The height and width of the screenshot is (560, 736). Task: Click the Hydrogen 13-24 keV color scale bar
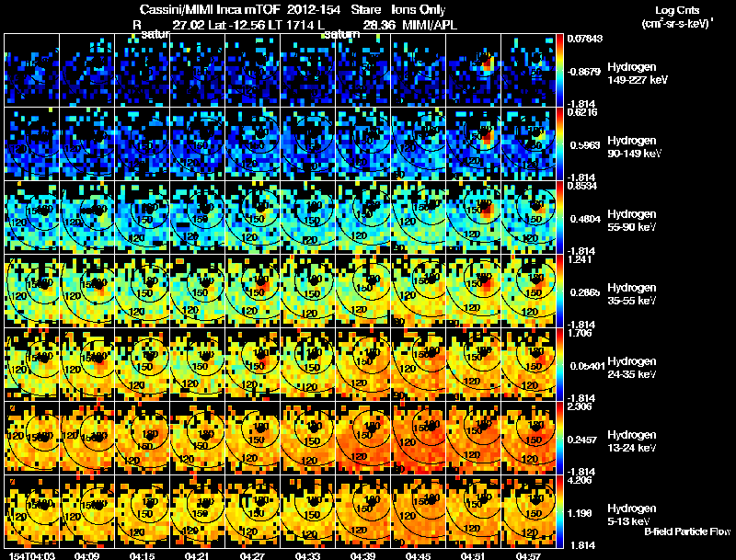click(559, 438)
